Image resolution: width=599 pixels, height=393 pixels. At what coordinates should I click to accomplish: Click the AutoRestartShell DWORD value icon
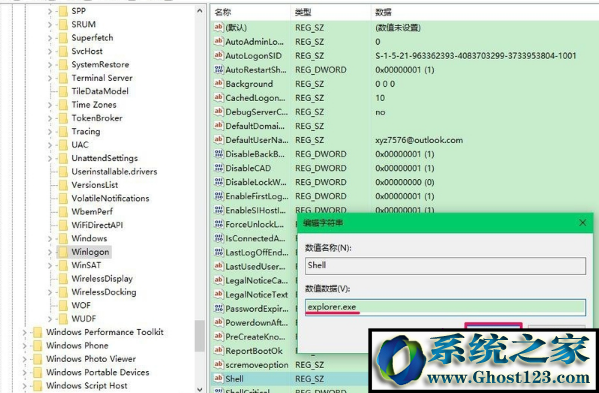[219, 70]
